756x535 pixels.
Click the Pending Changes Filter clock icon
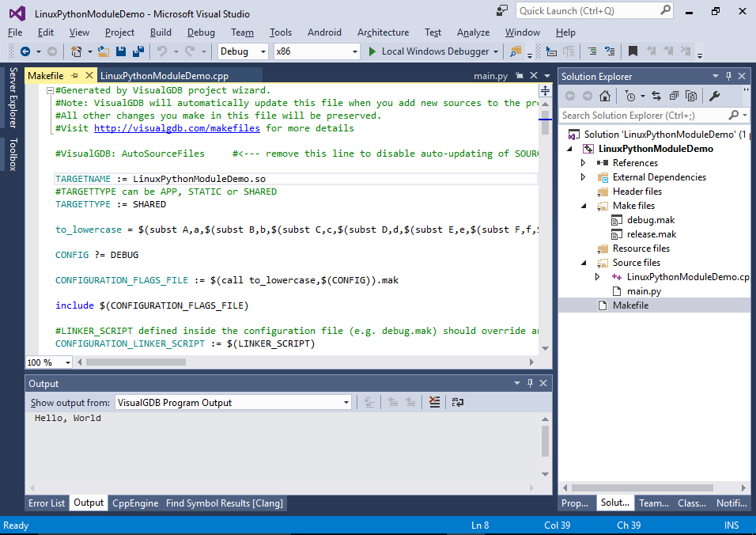tap(630, 96)
